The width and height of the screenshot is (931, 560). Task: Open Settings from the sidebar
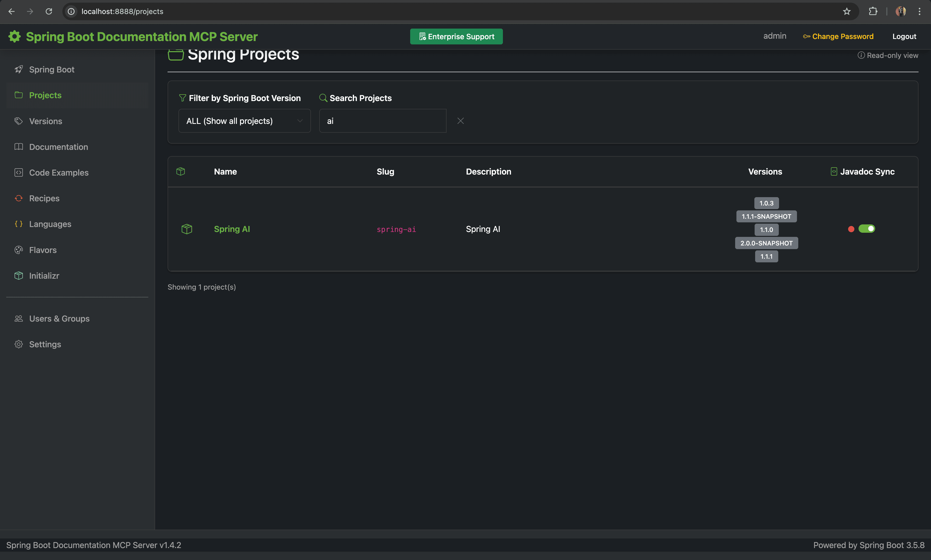[x=45, y=344]
